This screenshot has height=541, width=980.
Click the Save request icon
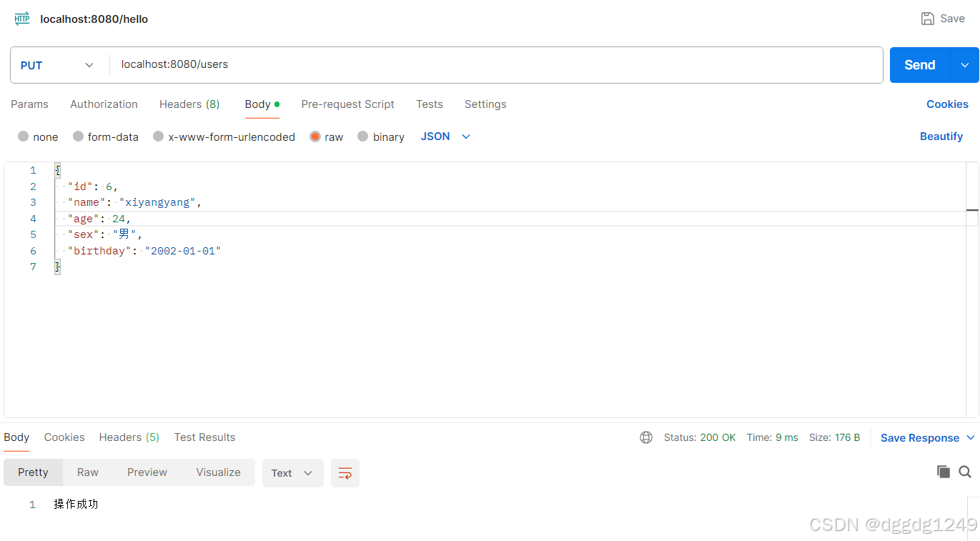[928, 18]
